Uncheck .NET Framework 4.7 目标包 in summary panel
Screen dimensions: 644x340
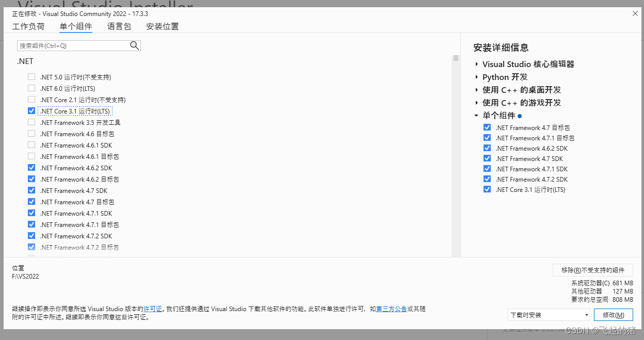(487, 127)
